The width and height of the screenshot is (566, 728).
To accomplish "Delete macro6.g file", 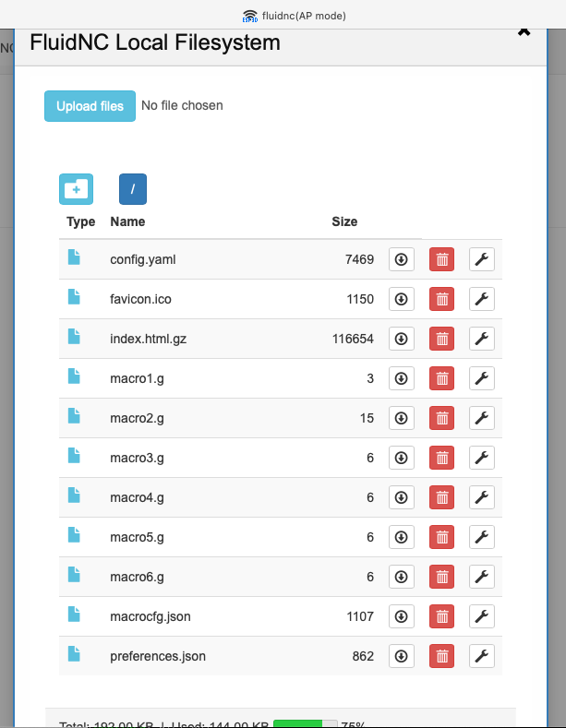I will (442, 577).
